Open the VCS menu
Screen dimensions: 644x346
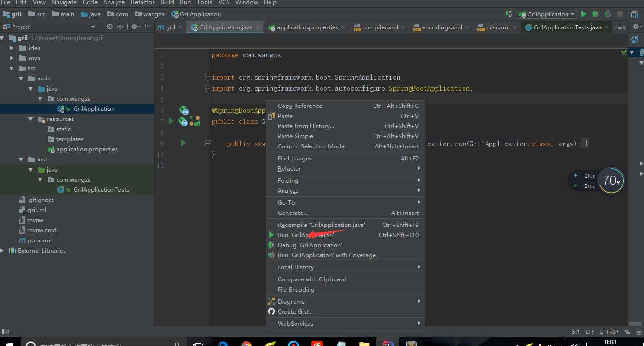pyautogui.click(x=224, y=3)
